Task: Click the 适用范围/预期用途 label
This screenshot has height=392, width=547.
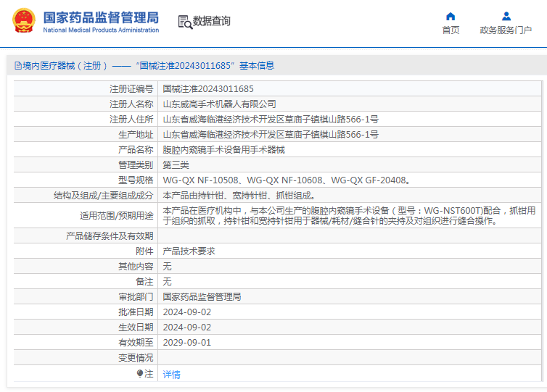Action: [117, 216]
